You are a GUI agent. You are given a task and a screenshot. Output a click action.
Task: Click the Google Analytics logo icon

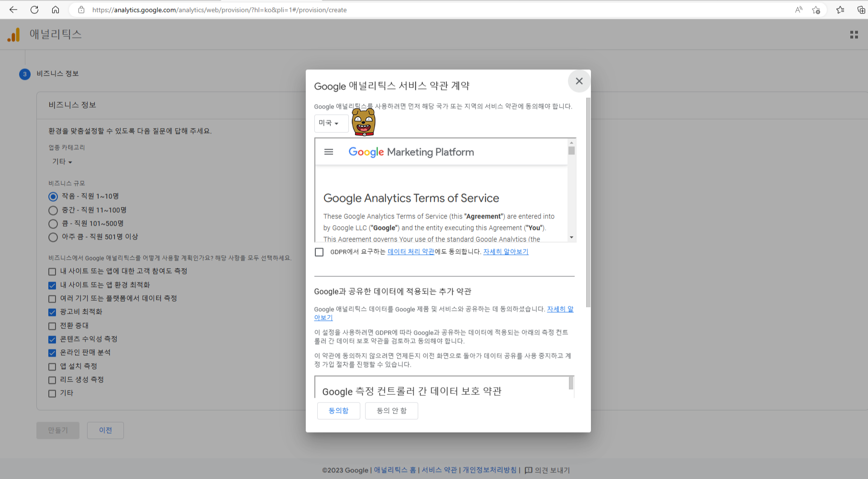(x=14, y=34)
